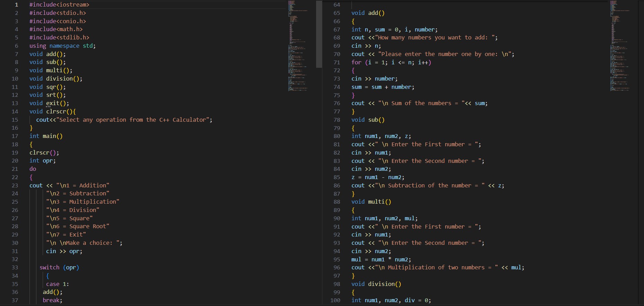Click the right pane's code minimap
Image resolution: width=644 pixels, height=306 pixels.
coord(620,45)
